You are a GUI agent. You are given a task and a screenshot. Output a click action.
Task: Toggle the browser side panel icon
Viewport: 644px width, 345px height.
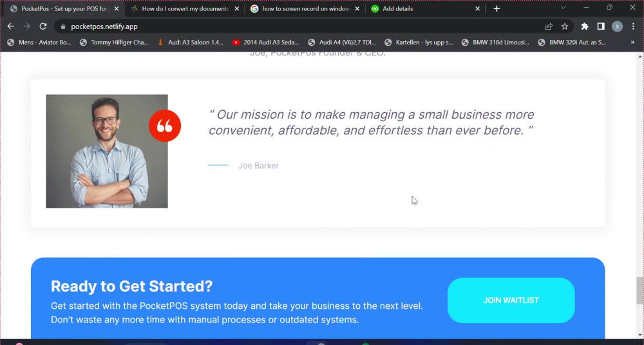tap(601, 26)
